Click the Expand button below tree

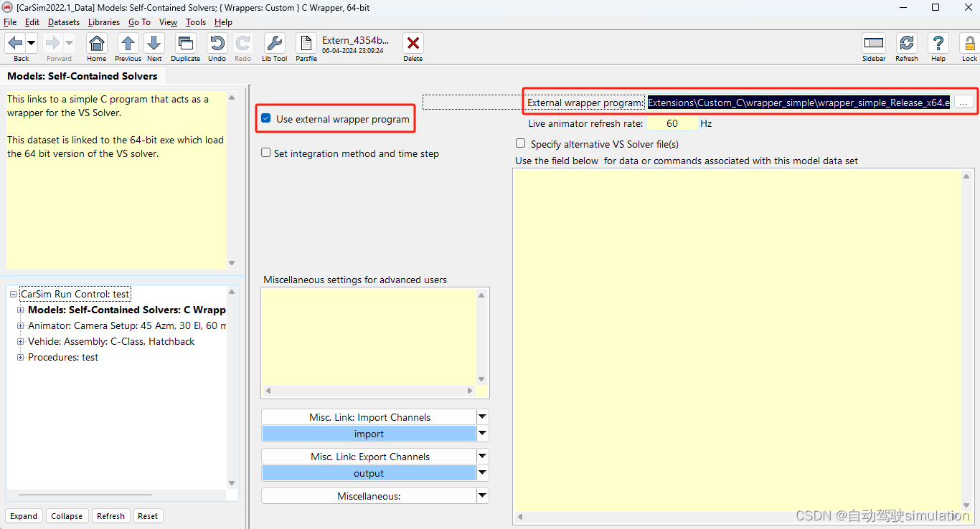tap(24, 516)
